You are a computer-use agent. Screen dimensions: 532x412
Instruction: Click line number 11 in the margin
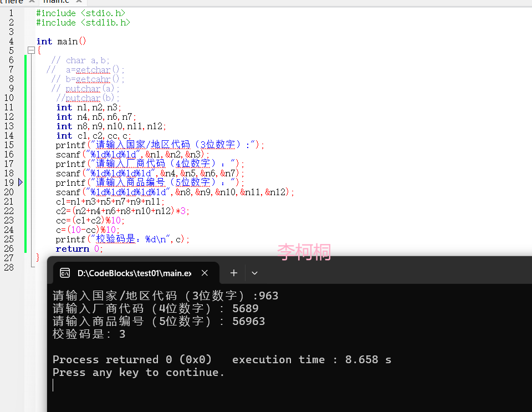pyautogui.click(x=9, y=107)
